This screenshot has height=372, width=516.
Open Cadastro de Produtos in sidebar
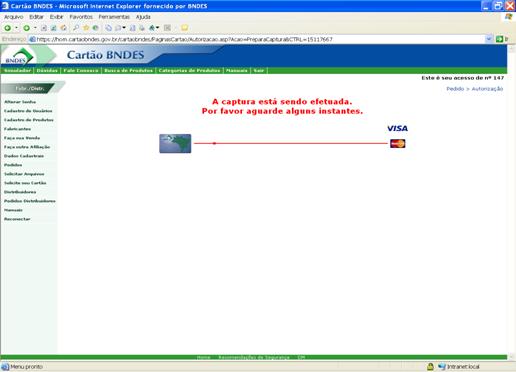click(29, 120)
